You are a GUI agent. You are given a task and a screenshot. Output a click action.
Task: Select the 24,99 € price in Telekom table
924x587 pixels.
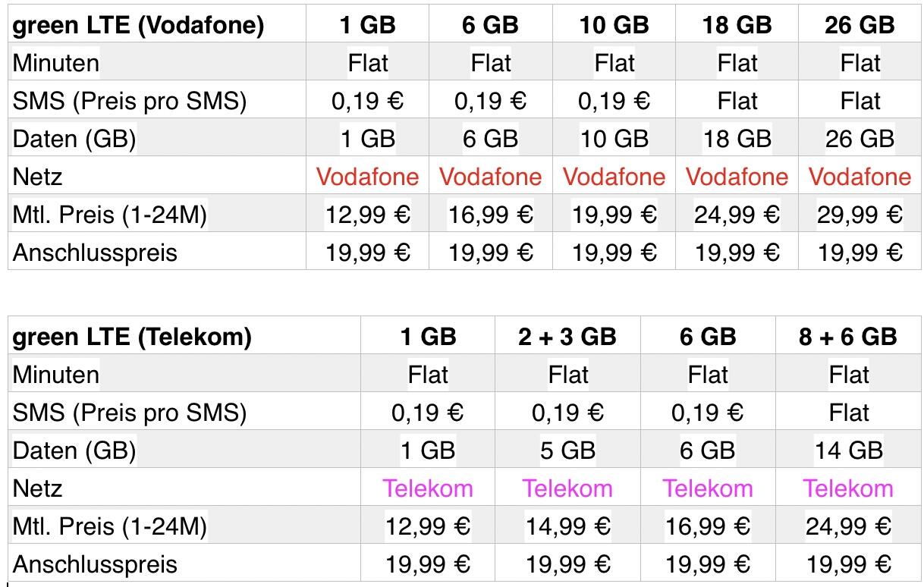(848, 526)
